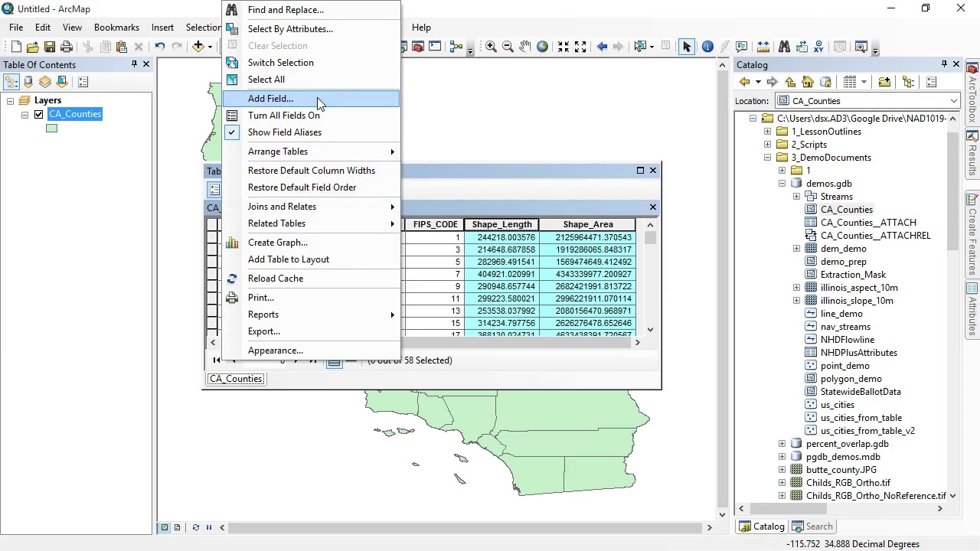Select the Zoom In tool

[x=491, y=47]
